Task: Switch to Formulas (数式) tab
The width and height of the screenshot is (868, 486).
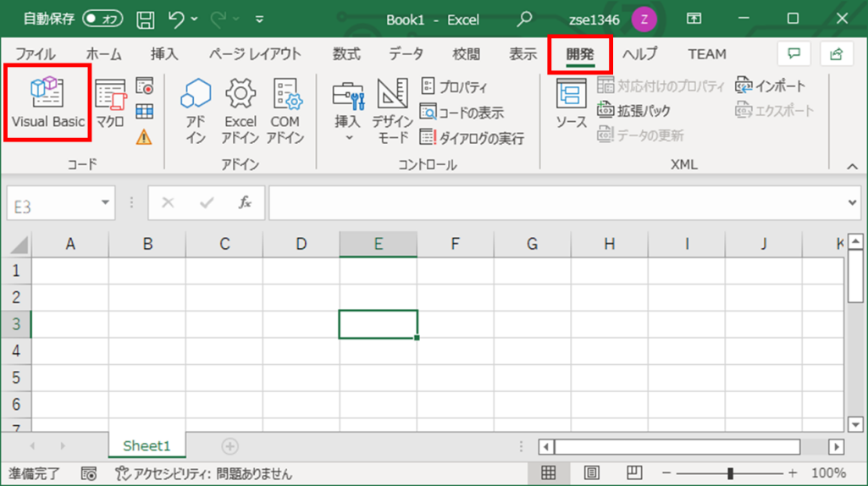Action: tap(346, 54)
